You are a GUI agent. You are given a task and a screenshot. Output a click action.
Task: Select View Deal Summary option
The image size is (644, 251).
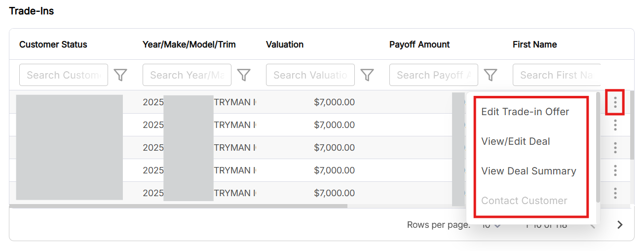pos(529,171)
